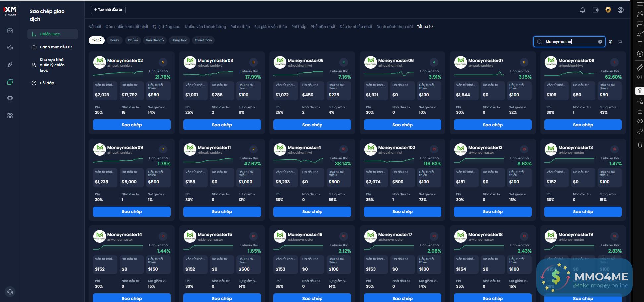Filter strategies by the Thuật toán chip
The image size is (644, 302).
pos(203,40)
